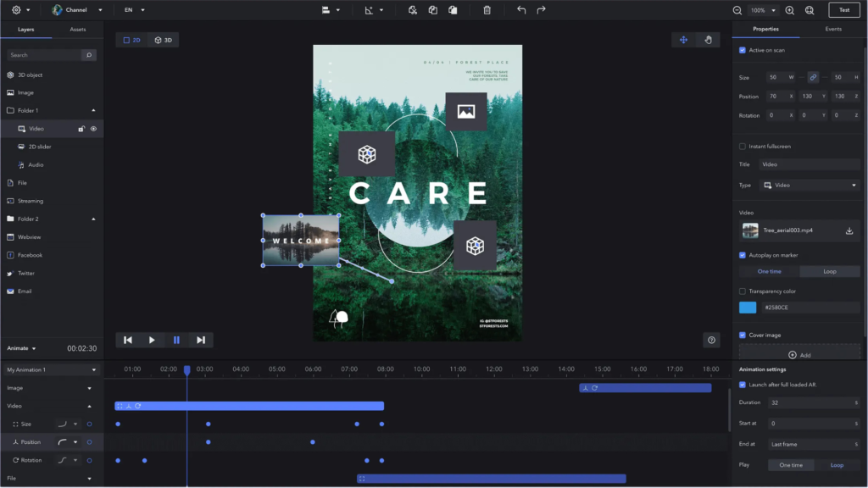The width and height of the screenshot is (868, 488).
Task: Open the help question mark icon
Action: [711, 340]
